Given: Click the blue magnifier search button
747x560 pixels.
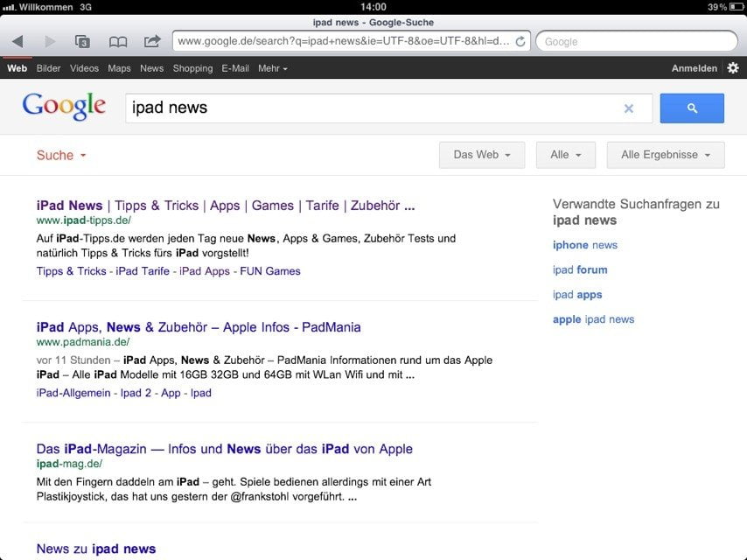Looking at the screenshot, I should point(692,108).
